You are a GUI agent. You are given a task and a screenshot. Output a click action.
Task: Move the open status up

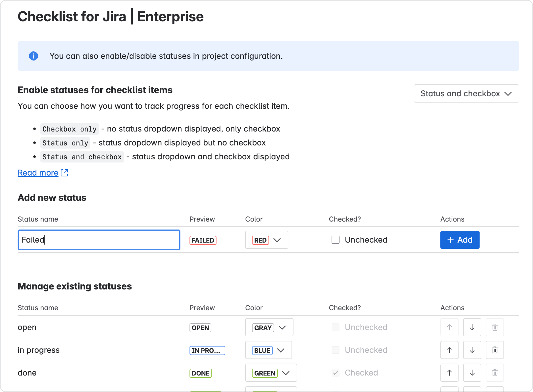tap(449, 327)
